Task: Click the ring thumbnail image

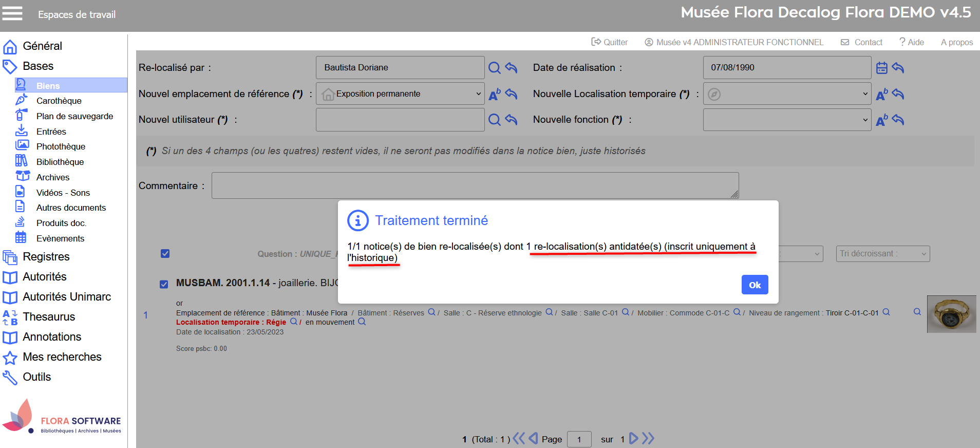Action: pyautogui.click(x=951, y=314)
